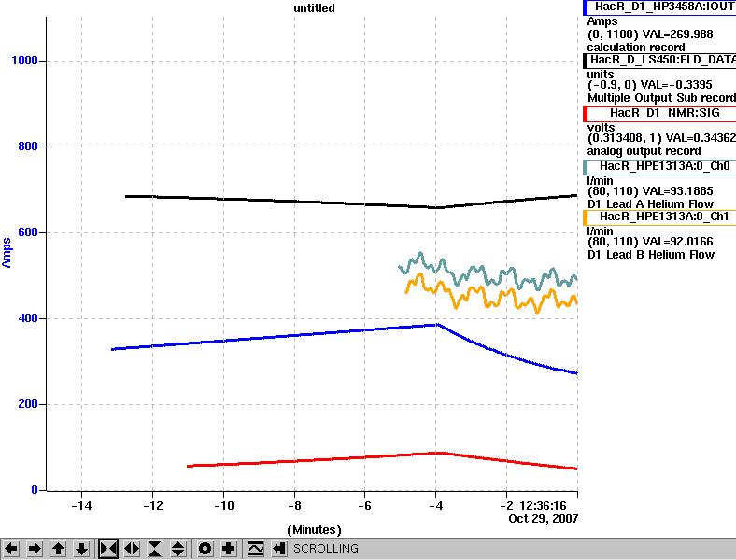Click the '(Minutes)' x-axis label
The height and width of the screenshot is (560, 736).
click(314, 530)
